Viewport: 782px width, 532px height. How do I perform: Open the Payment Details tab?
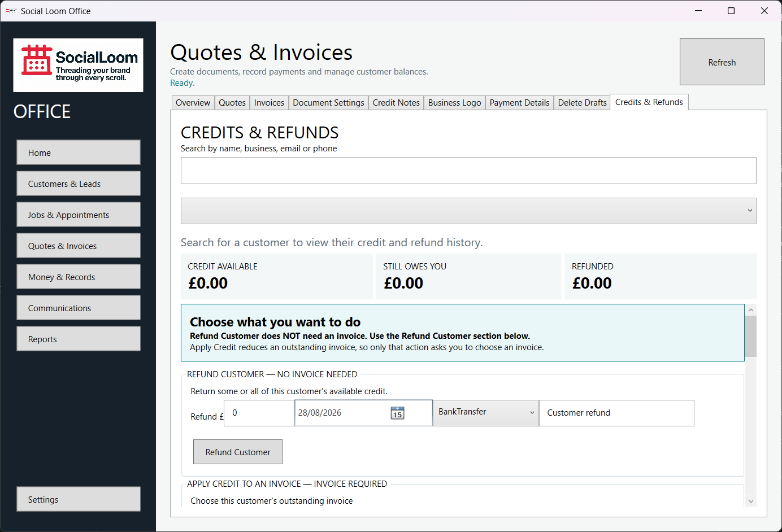(x=519, y=103)
